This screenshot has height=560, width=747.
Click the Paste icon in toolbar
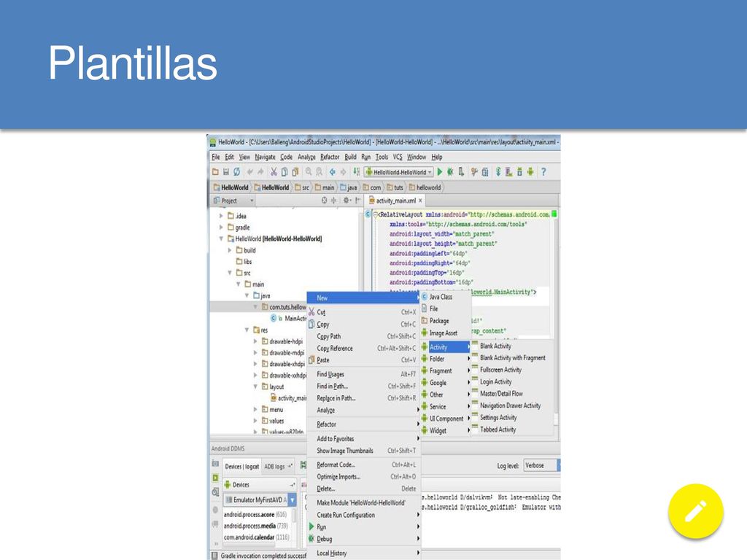(295, 172)
